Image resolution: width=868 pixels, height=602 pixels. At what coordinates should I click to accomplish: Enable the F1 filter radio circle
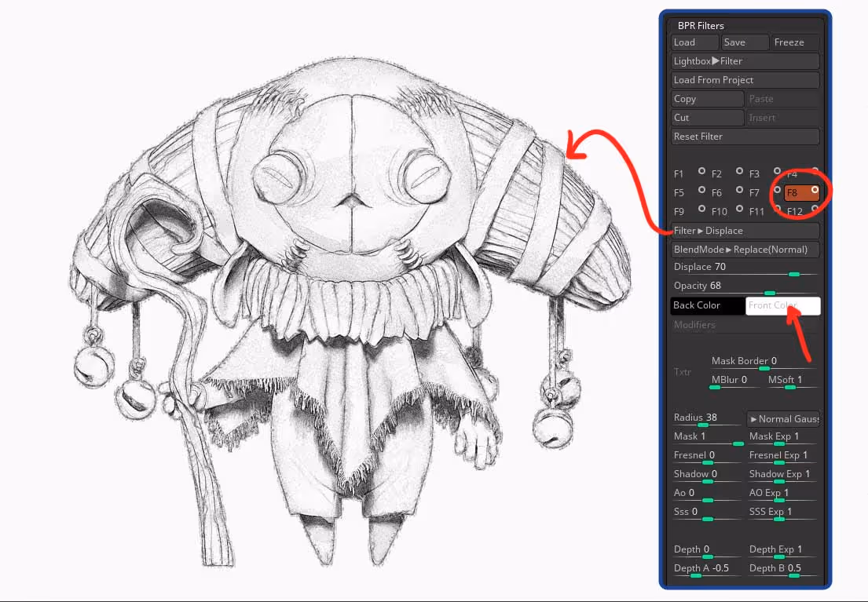point(701,171)
